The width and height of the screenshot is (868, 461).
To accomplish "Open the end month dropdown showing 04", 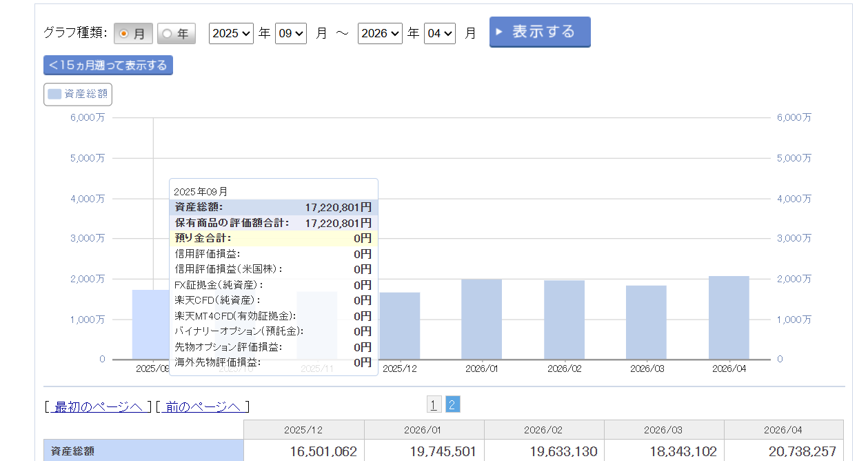I will click(x=439, y=33).
